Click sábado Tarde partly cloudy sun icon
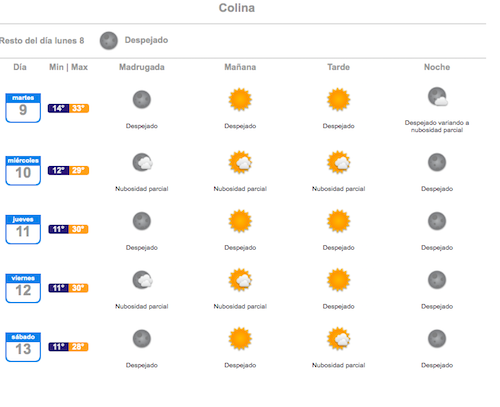The image size is (500, 407). 339,339
